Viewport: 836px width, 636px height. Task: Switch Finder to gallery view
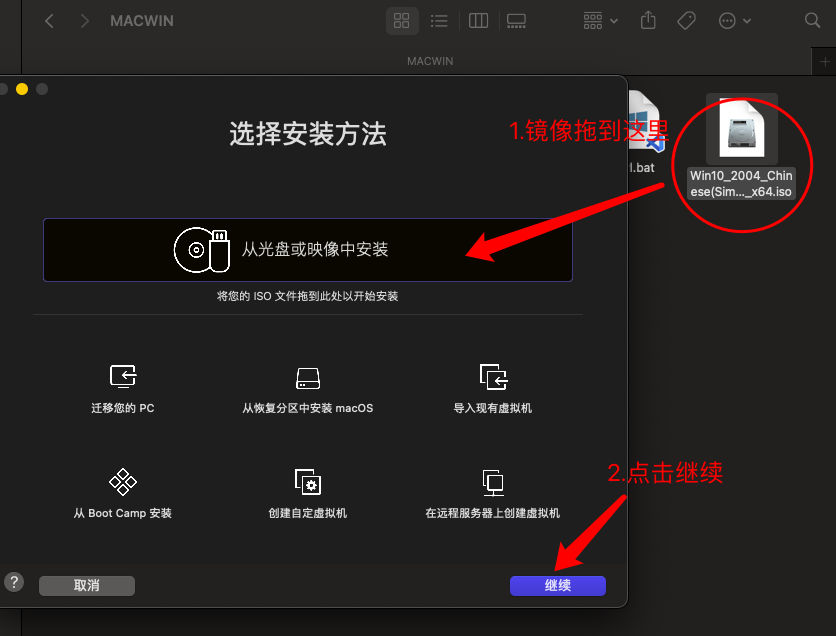click(x=516, y=21)
